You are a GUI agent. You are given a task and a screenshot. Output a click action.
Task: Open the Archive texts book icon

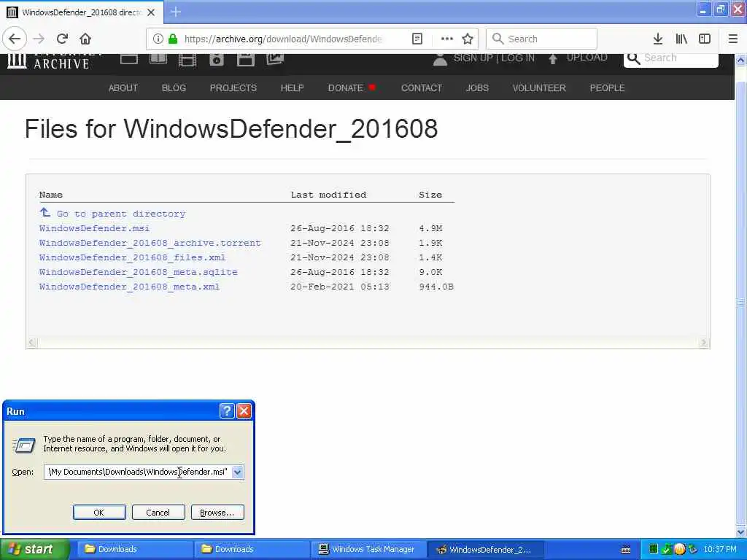[158, 58]
